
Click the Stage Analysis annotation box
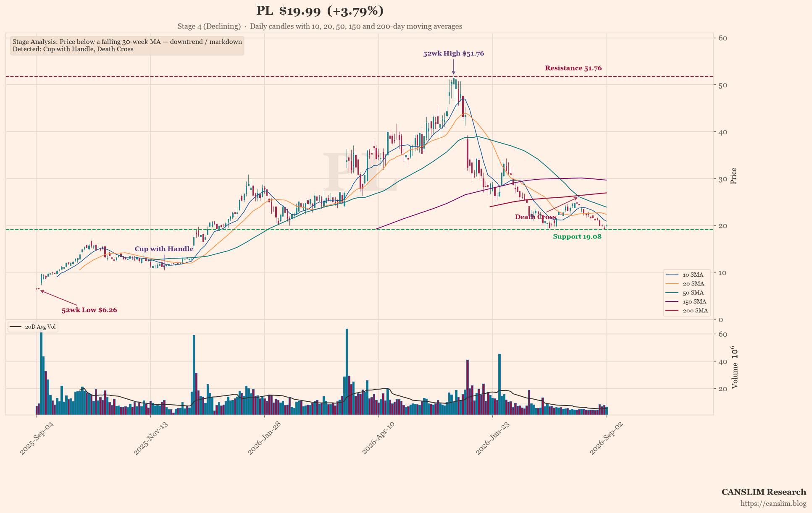[x=127, y=46]
